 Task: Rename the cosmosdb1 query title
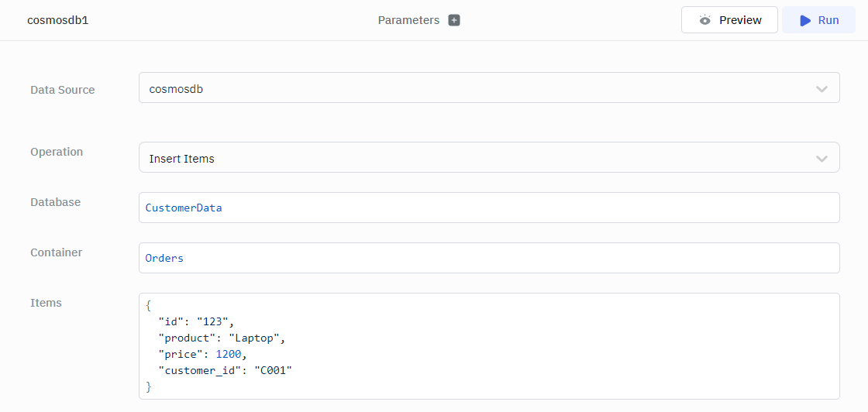(58, 20)
